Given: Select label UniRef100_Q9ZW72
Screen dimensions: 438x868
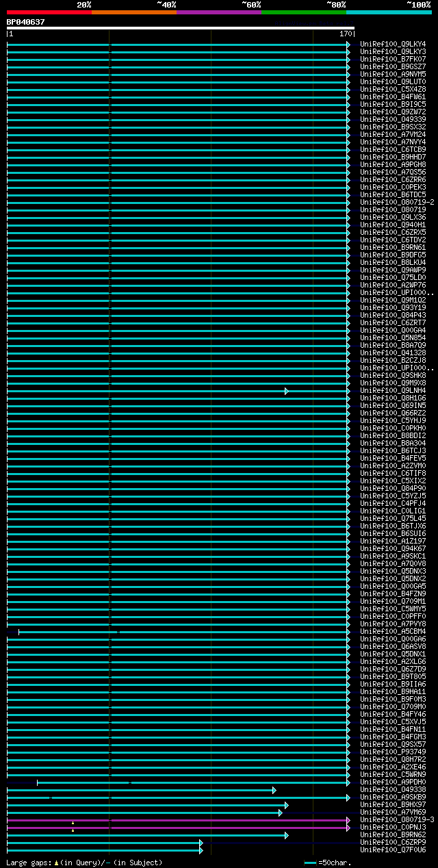Looking at the screenshot, I should pyautogui.click(x=393, y=112).
